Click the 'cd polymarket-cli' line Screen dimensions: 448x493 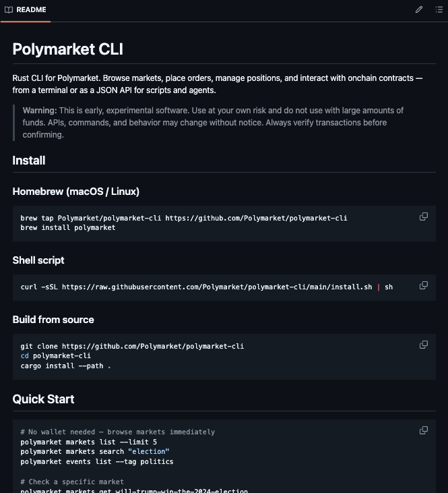click(56, 356)
